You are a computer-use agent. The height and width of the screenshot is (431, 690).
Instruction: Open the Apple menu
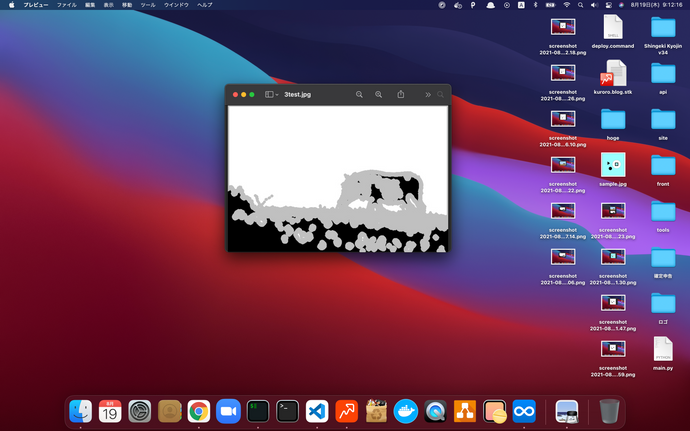12,5
